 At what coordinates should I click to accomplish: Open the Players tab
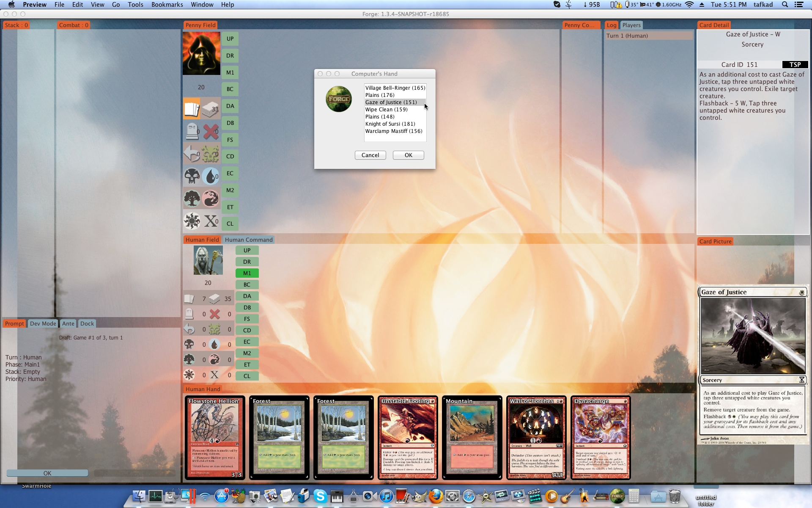631,25
